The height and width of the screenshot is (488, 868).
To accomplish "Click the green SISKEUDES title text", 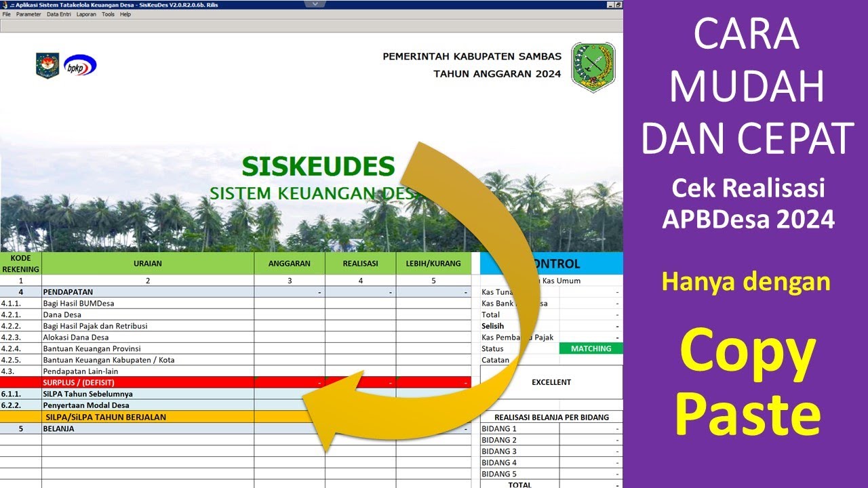I will [318, 166].
